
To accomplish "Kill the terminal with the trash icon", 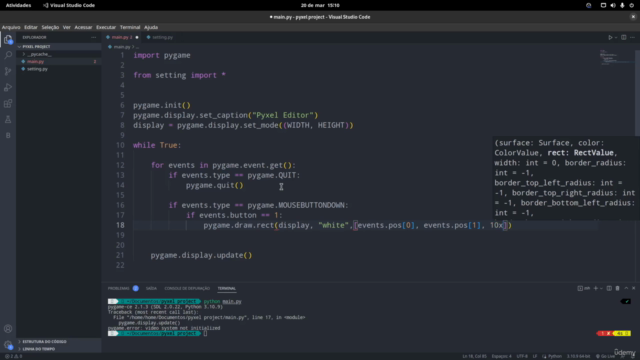I will click(x=618, y=288).
